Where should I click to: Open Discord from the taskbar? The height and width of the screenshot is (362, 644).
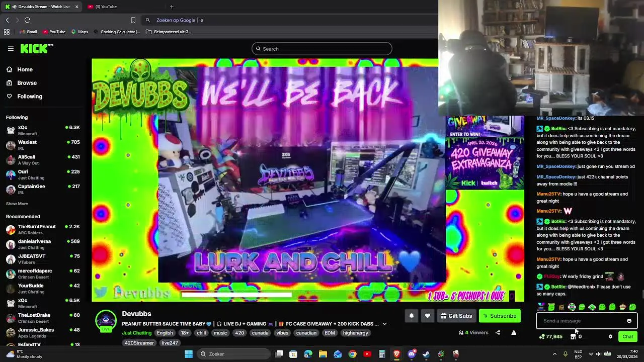[412, 354]
